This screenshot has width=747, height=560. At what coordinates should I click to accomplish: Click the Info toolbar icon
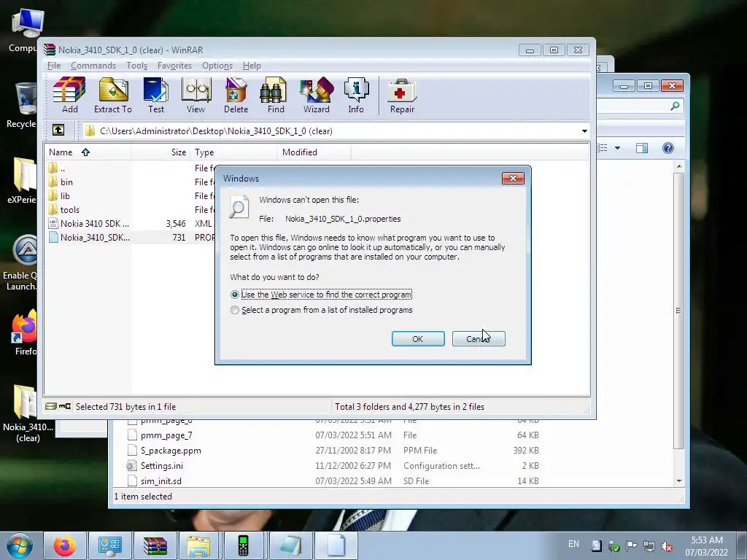[x=356, y=96]
